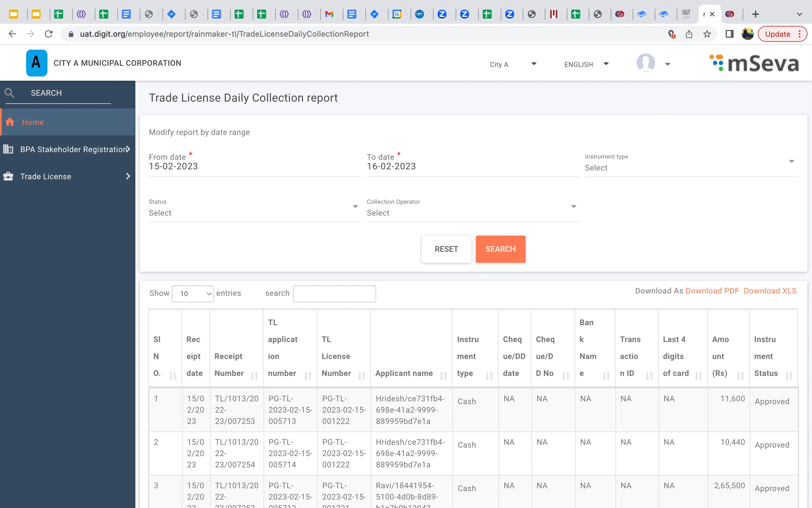Sort table by Amount (Rs) column
Screen dimensions: 812x508
tap(740, 376)
